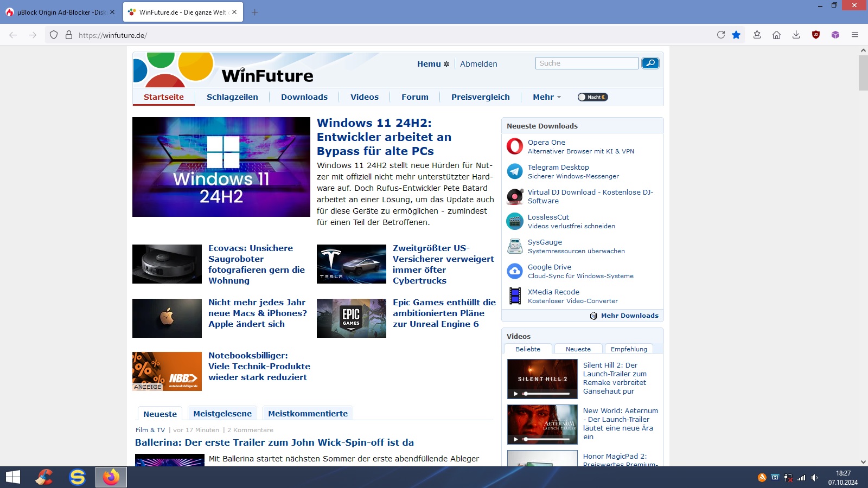
Task: Go to the Firefox home page icon
Action: click(x=777, y=35)
